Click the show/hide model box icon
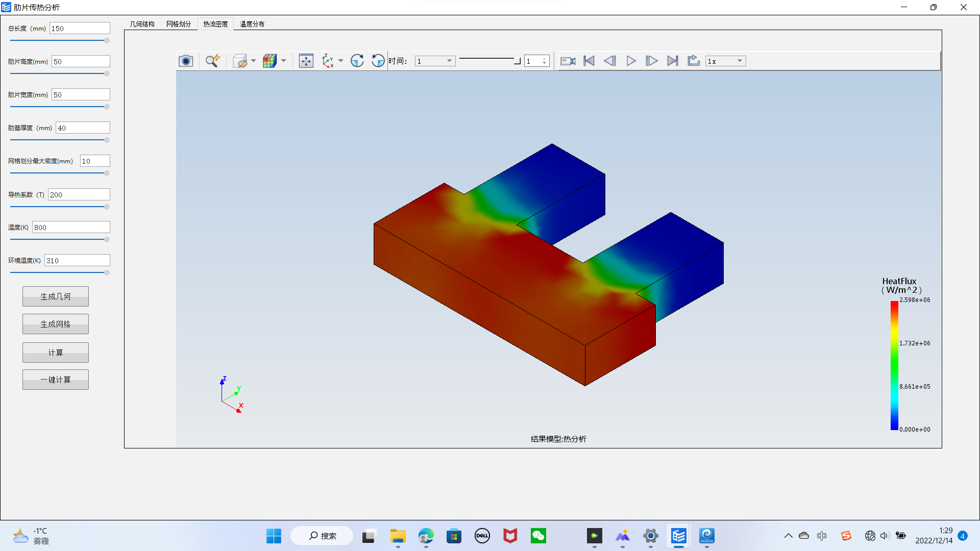Viewport: 980px width, 551px height. [x=240, y=61]
